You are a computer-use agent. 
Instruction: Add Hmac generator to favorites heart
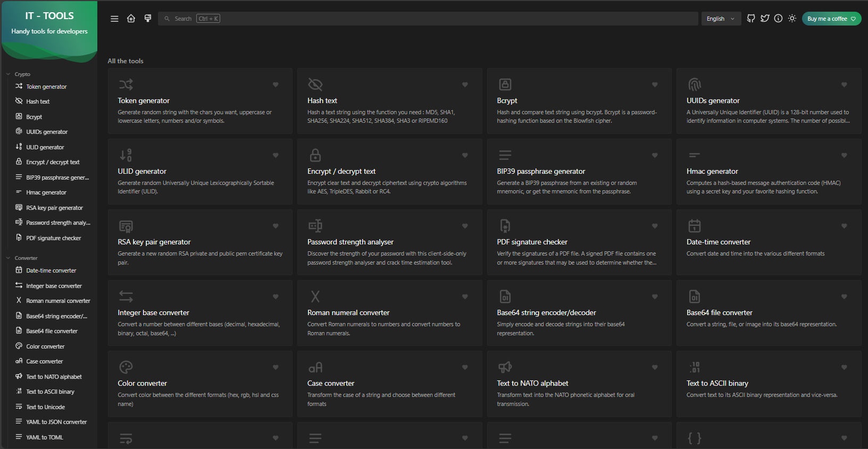[x=844, y=155]
